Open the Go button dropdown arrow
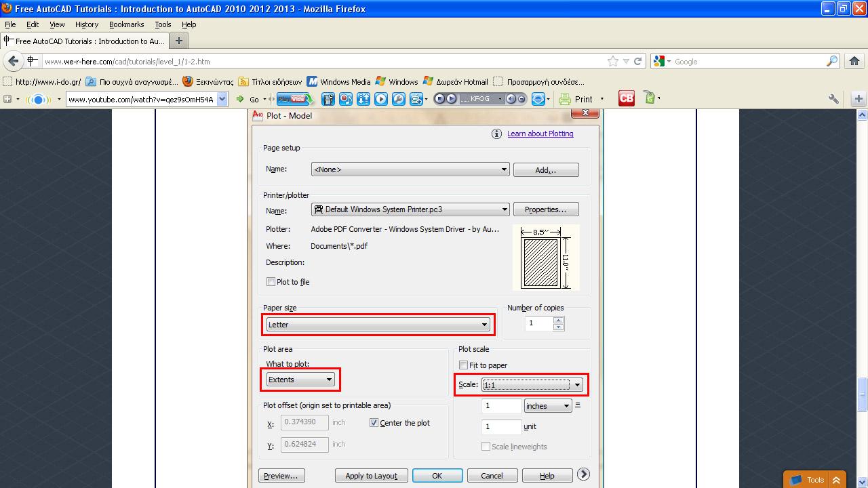The width and height of the screenshot is (868, 488). (x=265, y=99)
